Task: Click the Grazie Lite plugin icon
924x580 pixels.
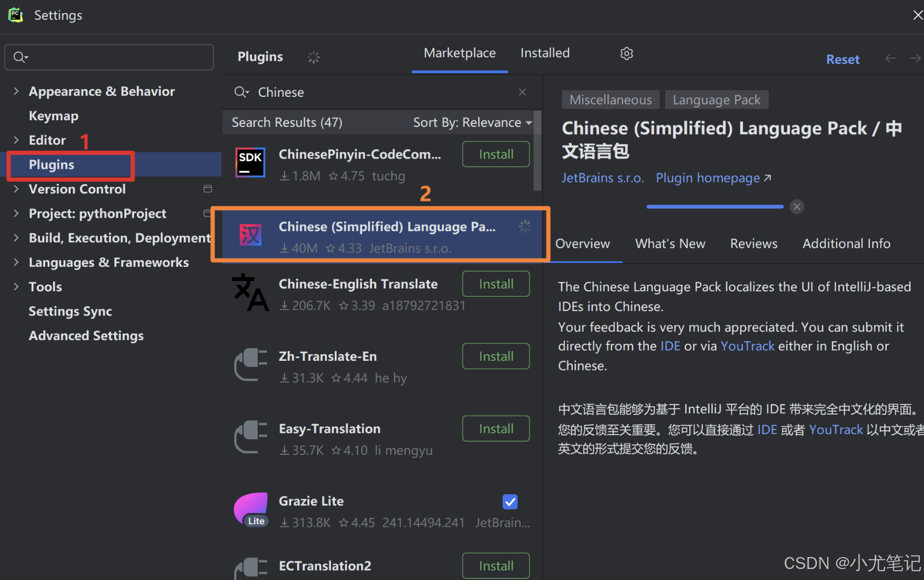Action: [x=251, y=509]
